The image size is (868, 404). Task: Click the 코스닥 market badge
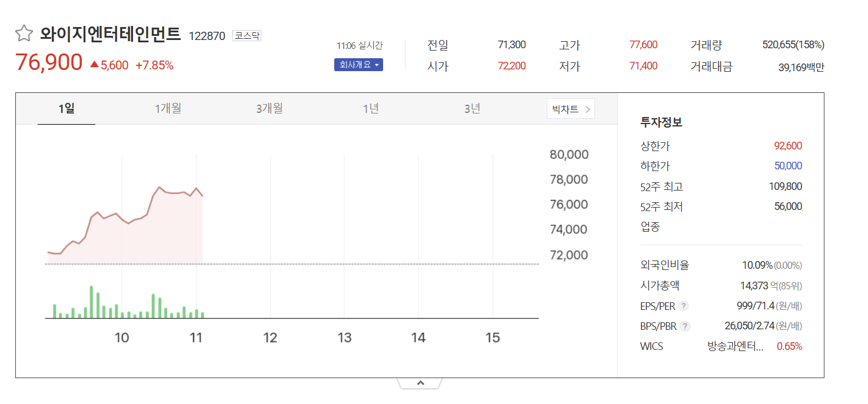click(x=247, y=35)
